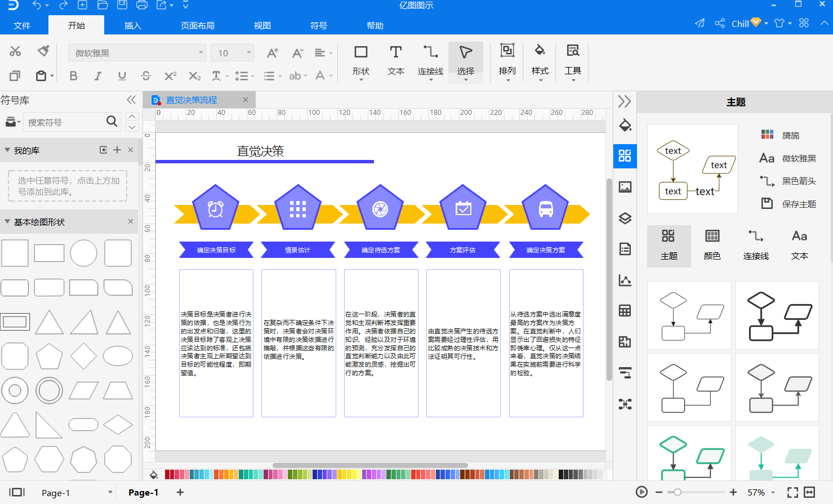Switch to the 帮助 ribbon tab
Viewport: 833px width, 504px height.
(375, 25)
